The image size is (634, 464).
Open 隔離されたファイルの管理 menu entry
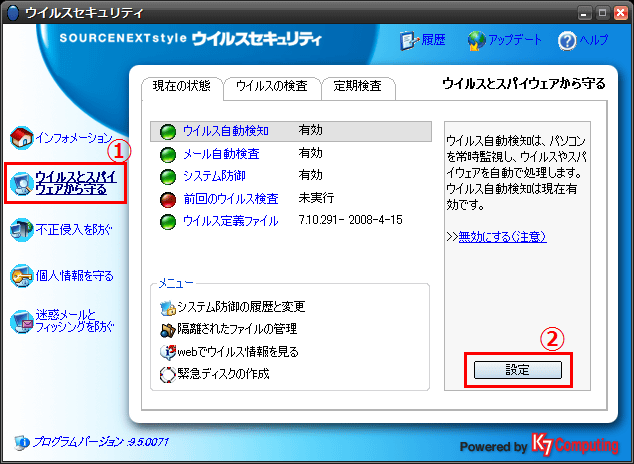tap(237, 329)
